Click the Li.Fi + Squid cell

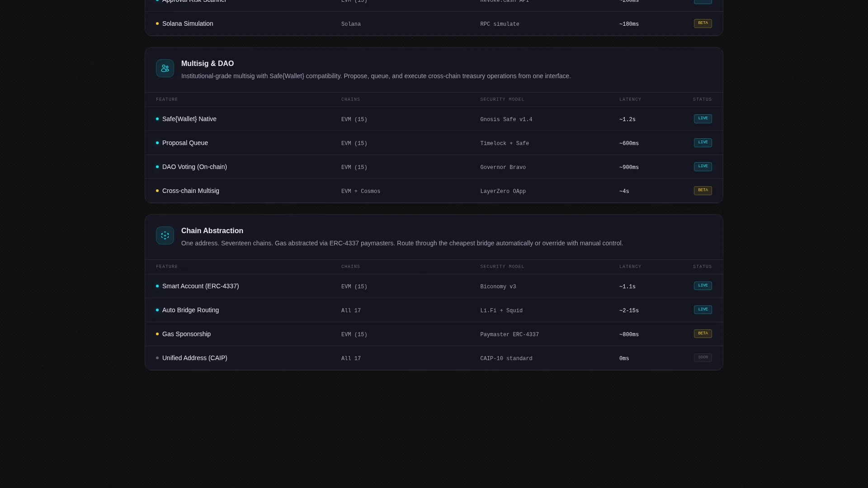point(501,311)
